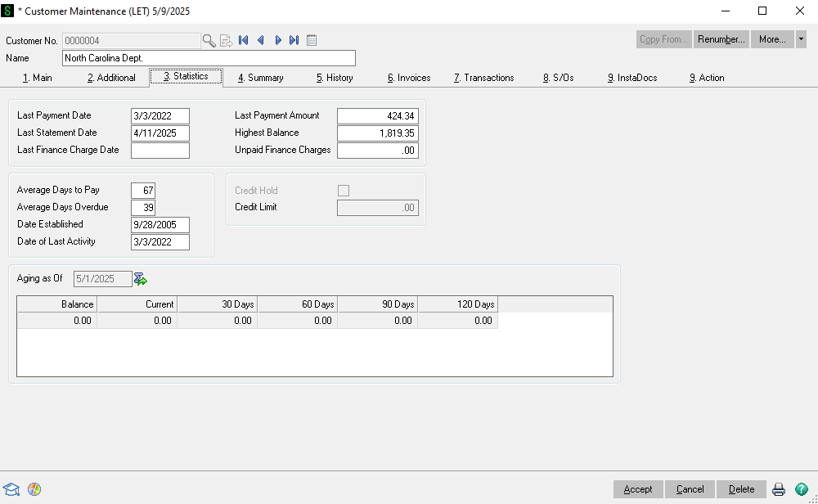Click into the customer Name field
This screenshot has height=504, width=818.
(209, 58)
